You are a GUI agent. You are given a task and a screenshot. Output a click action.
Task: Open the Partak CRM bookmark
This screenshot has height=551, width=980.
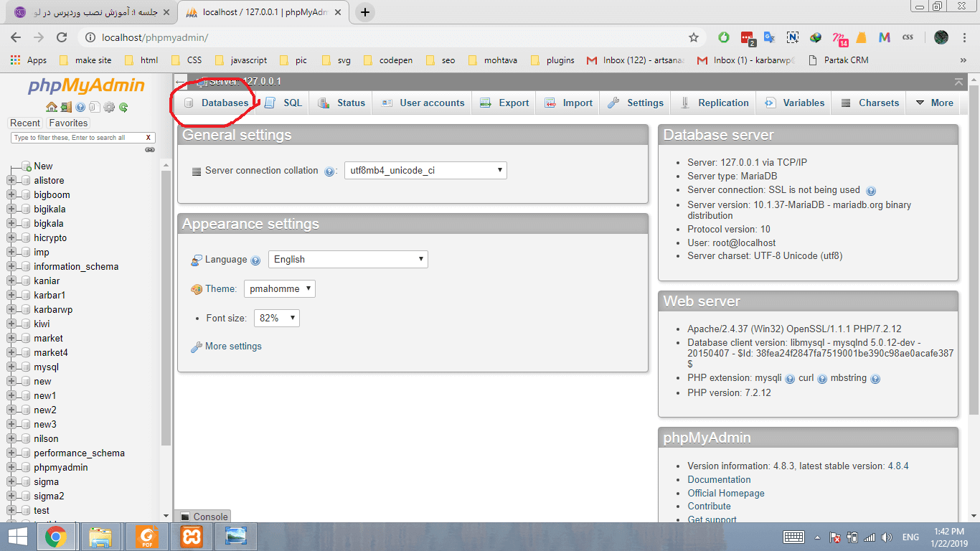point(839,60)
